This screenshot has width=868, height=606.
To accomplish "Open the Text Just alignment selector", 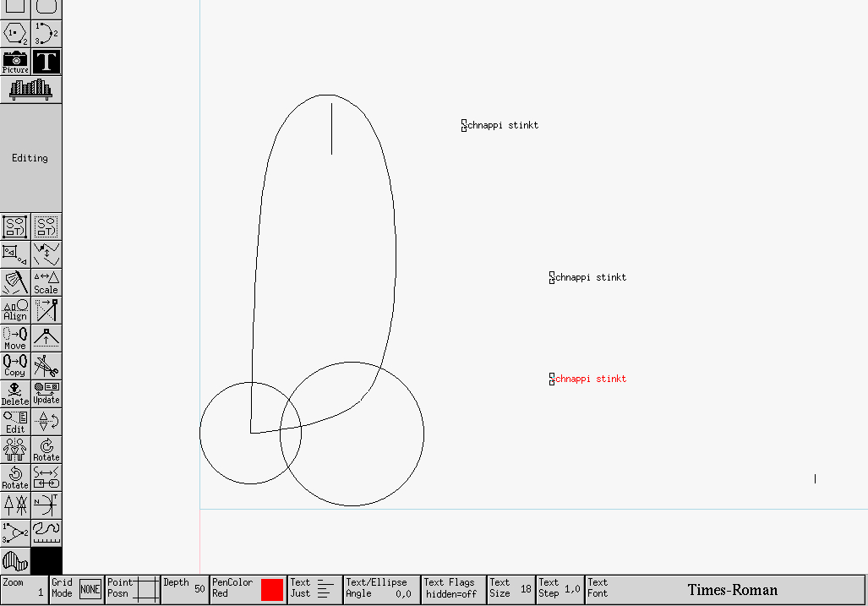I will [x=315, y=590].
